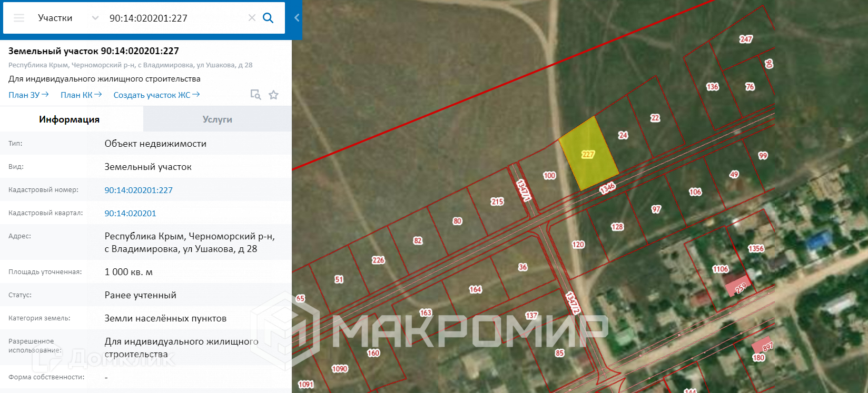Open cadastral quarter link 90:14:020201
The height and width of the screenshot is (393, 868).
tap(130, 213)
